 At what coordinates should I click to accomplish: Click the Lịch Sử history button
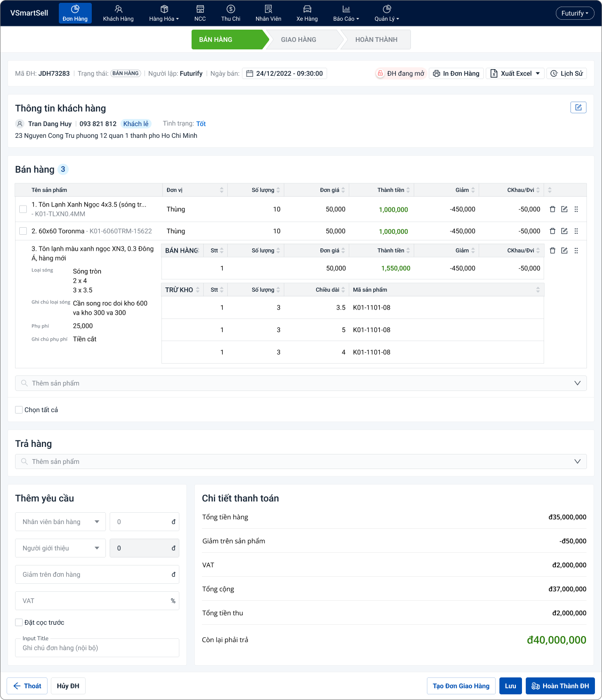click(566, 73)
